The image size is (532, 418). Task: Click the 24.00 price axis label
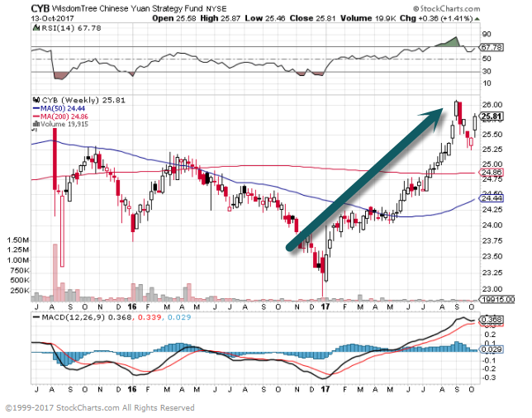click(x=492, y=225)
